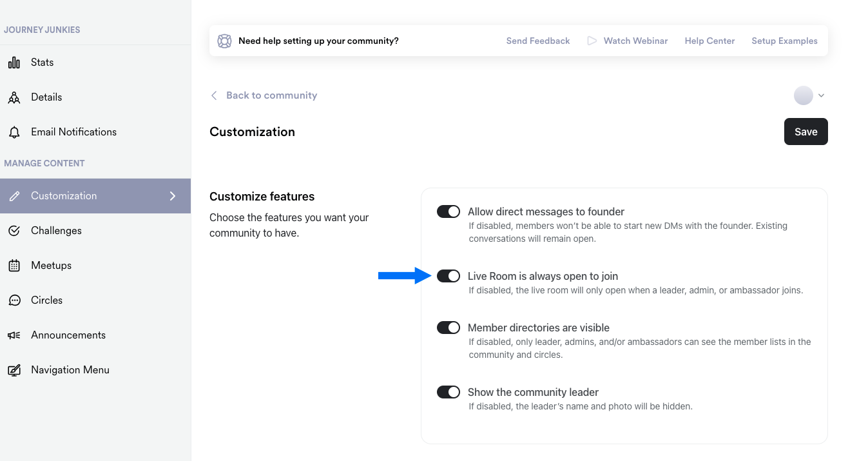Open Stats in the sidebar

(95, 63)
